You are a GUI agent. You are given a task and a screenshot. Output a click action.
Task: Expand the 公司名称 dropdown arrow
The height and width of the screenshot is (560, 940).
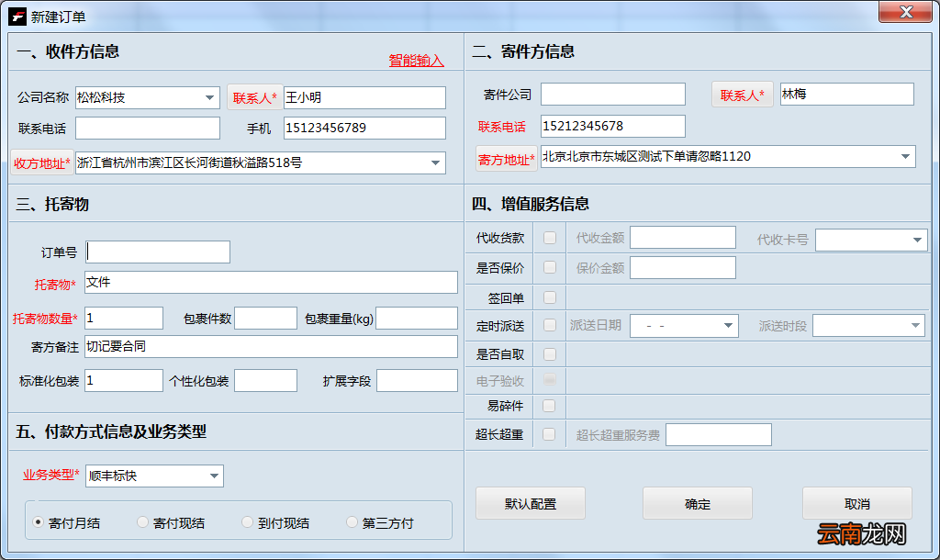(209, 97)
